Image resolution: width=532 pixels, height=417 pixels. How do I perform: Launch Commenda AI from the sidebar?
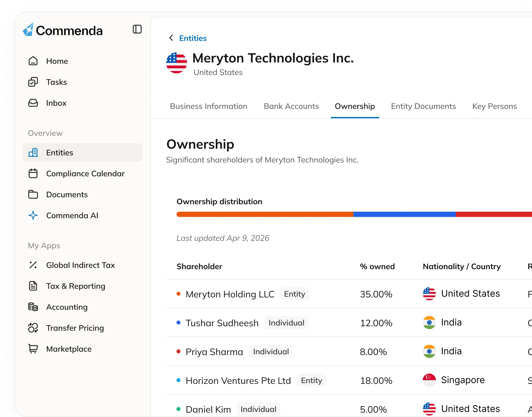pos(82,215)
